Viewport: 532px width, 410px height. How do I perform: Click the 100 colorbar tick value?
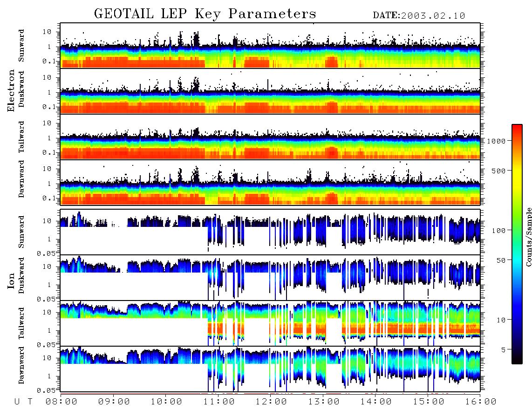pyautogui.click(x=498, y=231)
